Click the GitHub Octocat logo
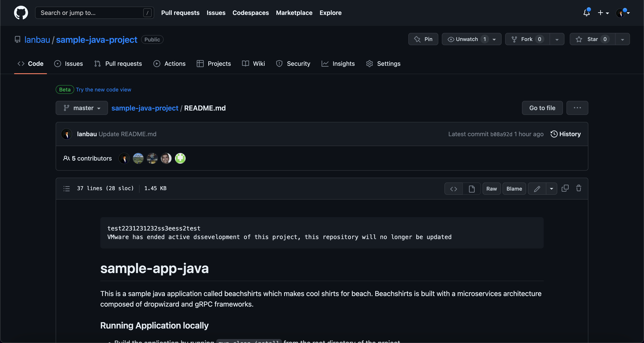This screenshot has height=343, width=644. click(21, 13)
